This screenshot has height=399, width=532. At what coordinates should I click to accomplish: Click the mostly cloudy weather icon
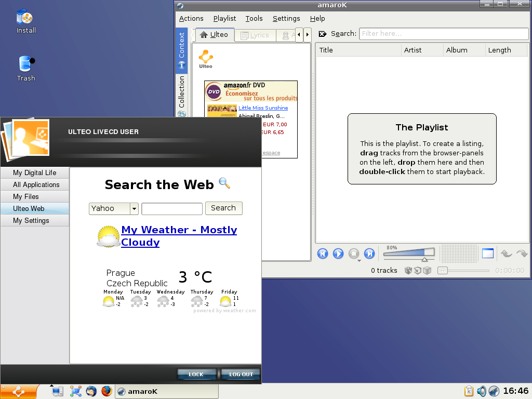tap(108, 236)
